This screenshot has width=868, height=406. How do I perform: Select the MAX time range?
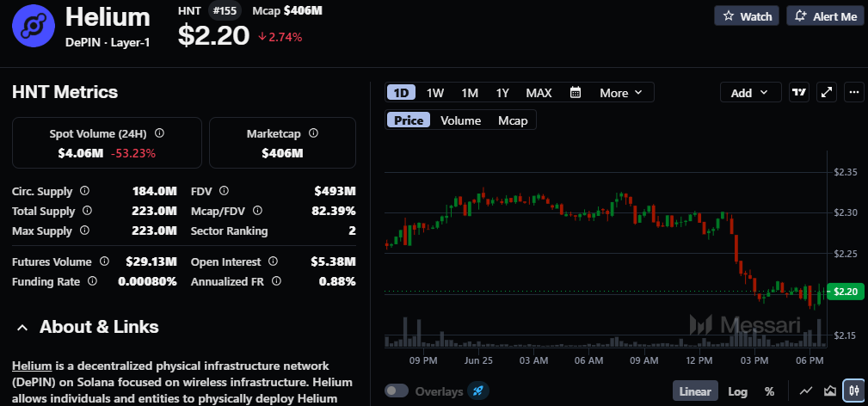(539, 93)
